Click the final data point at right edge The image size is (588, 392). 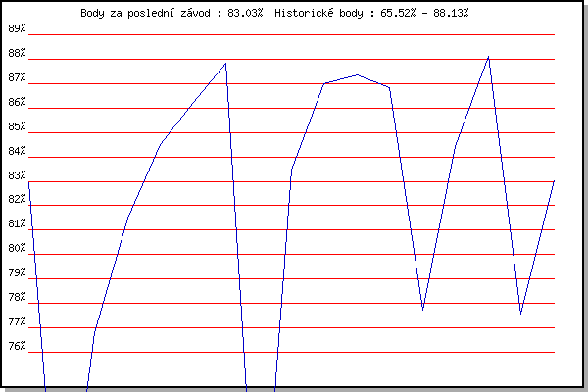[x=554, y=181]
